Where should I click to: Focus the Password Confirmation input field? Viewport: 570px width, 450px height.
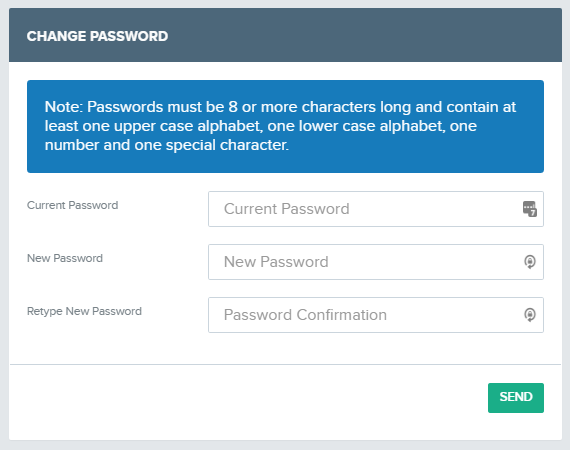tap(376, 315)
